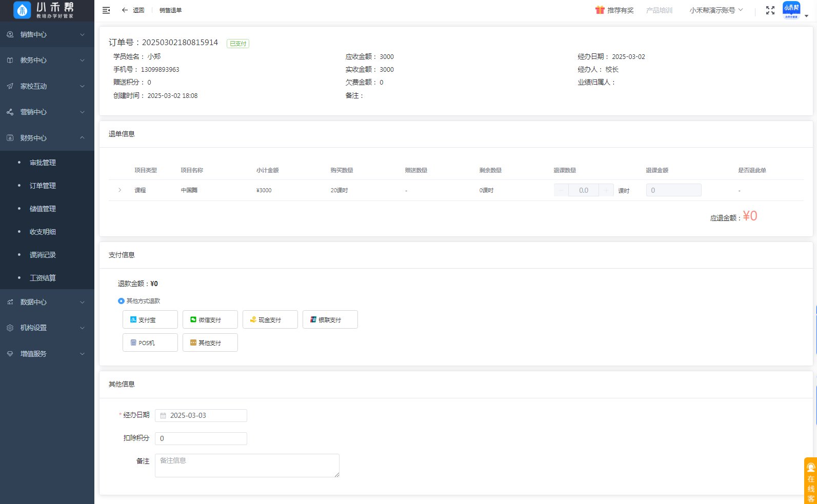Open the 在线客服 support widget
817x504 pixels.
[811, 481]
